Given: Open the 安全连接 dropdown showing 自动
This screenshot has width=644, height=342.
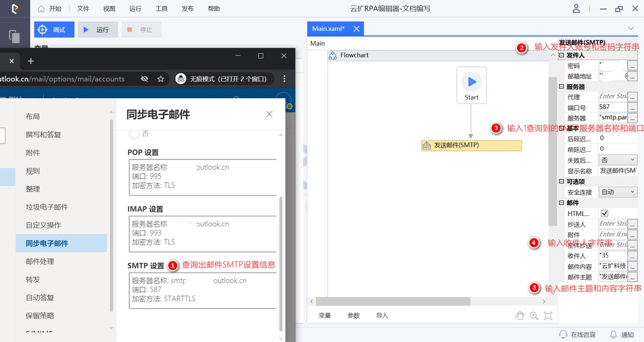Looking at the screenshot, I should click(618, 192).
